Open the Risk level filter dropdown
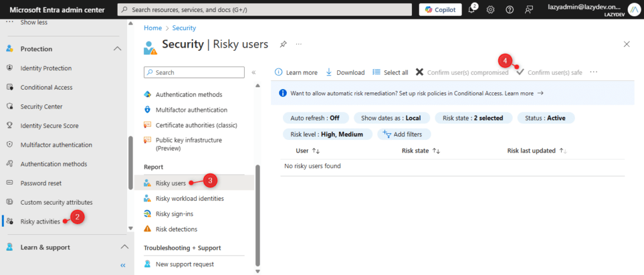This screenshot has width=644, height=275. (x=327, y=134)
